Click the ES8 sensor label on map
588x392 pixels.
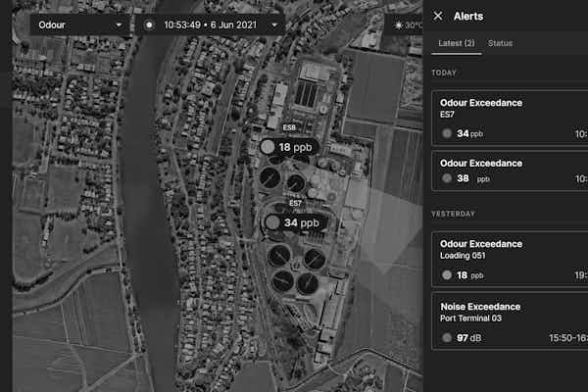(290, 127)
